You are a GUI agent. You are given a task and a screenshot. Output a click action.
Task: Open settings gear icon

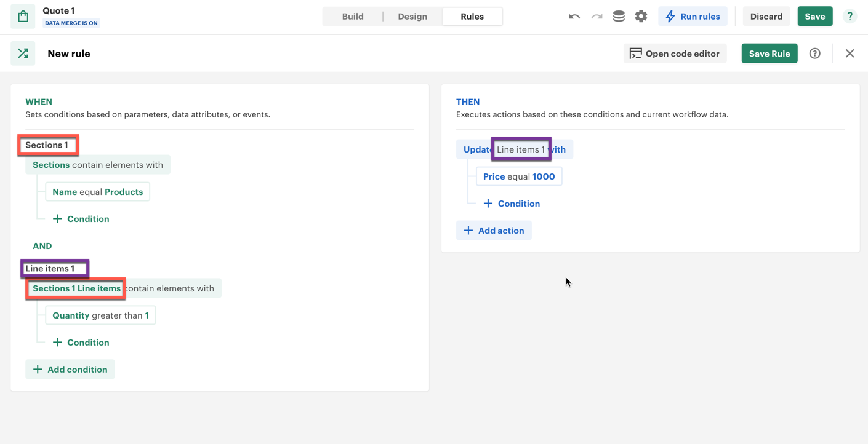coord(641,17)
